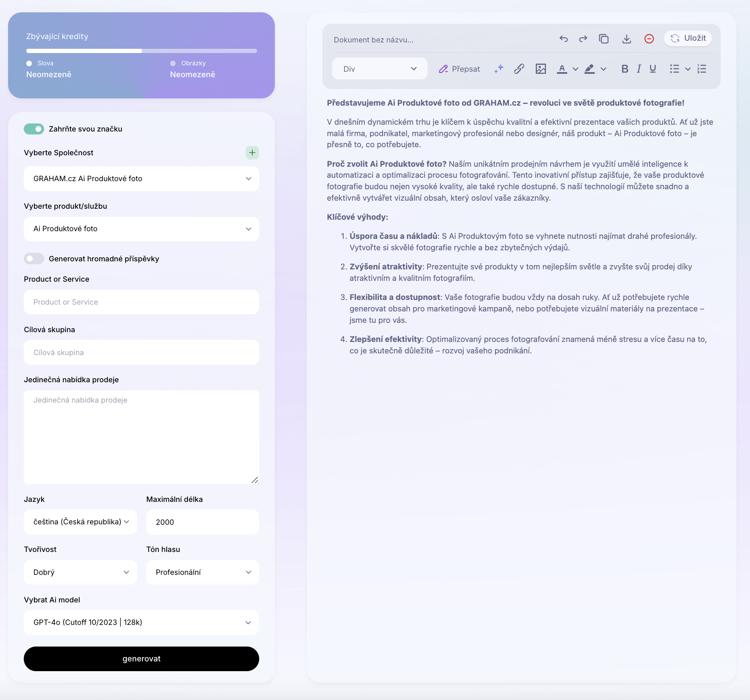Click the Jedinečná nabídka prodeje textarea
Image resolution: width=750 pixels, height=700 pixels.
click(x=141, y=437)
